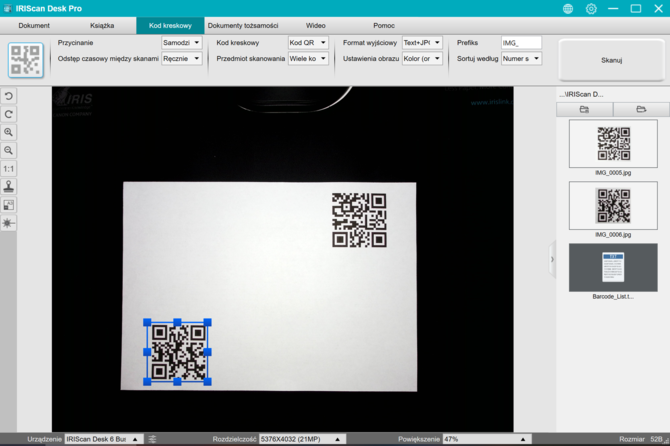The width and height of the screenshot is (670, 446).
Task: Switch to the Książka tab
Action: pyautogui.click(x=102, y=26)
